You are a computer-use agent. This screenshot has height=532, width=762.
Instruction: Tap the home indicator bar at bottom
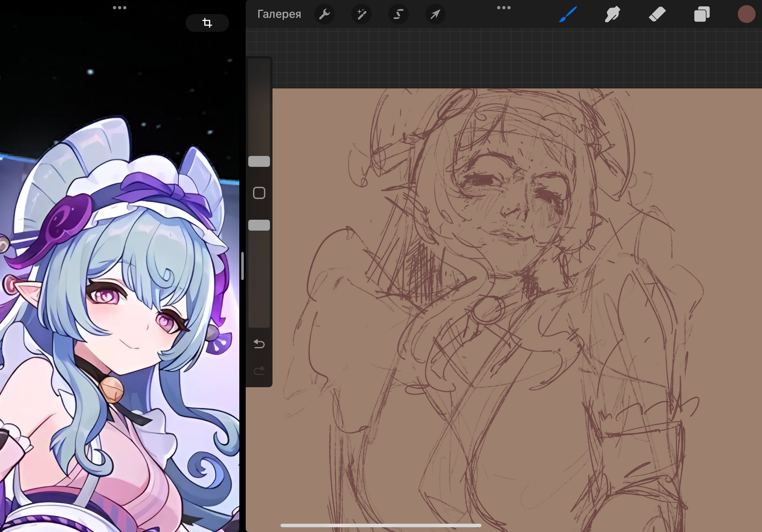tap(381, 525)
